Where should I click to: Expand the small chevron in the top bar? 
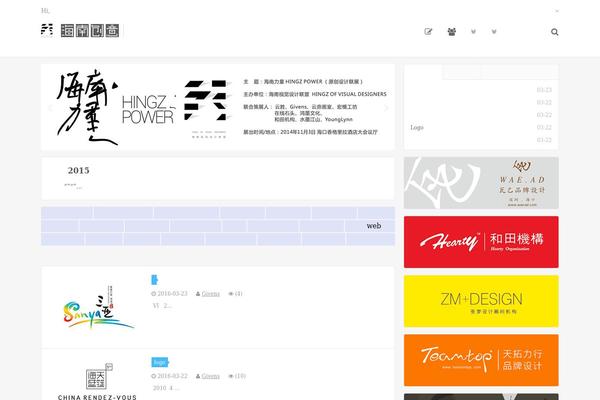[x=557, y=11]
